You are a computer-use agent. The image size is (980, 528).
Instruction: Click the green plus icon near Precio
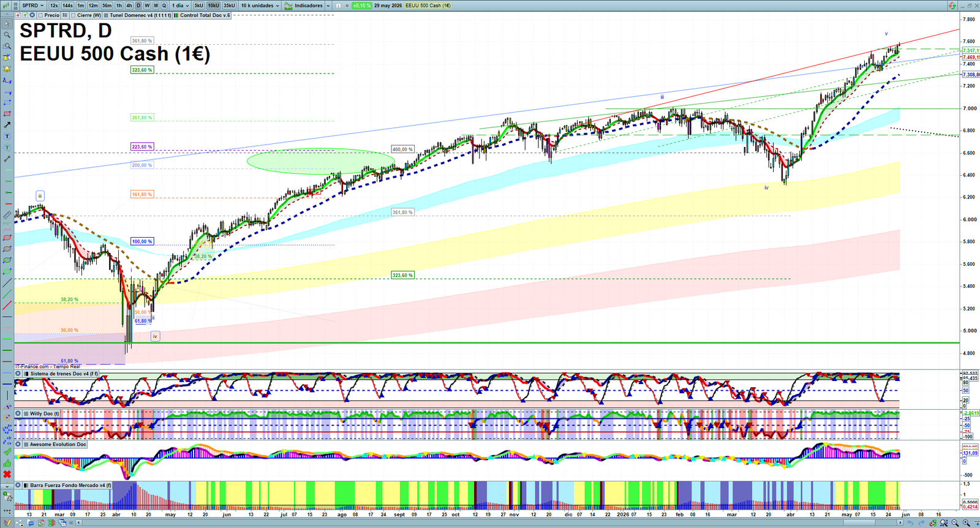(x=25, y=15)
